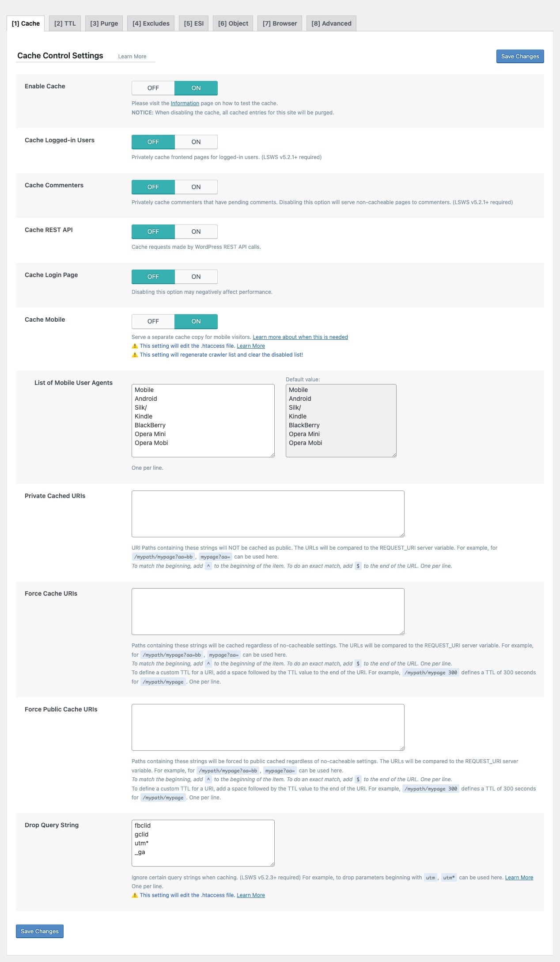Turn Cache Mobile OFF

tap(153, 321)
